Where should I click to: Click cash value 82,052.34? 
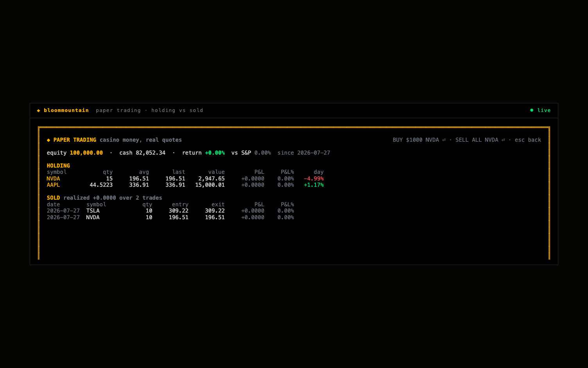tap(151, 153)
